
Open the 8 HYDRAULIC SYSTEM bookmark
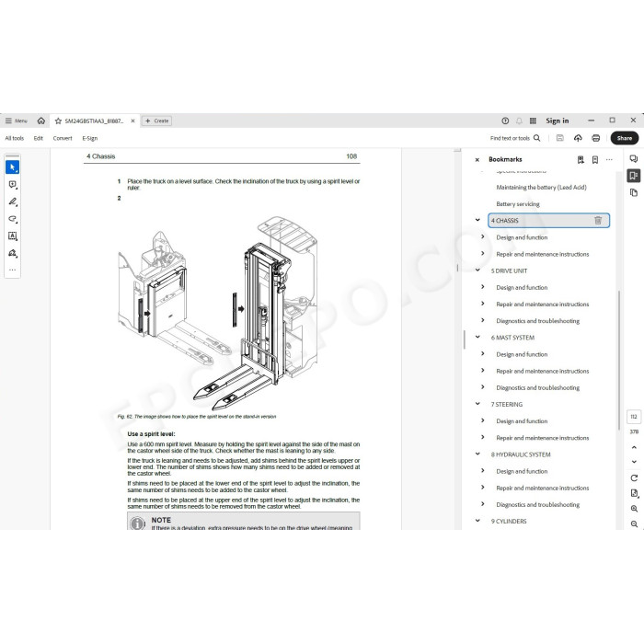click(521, 454)
